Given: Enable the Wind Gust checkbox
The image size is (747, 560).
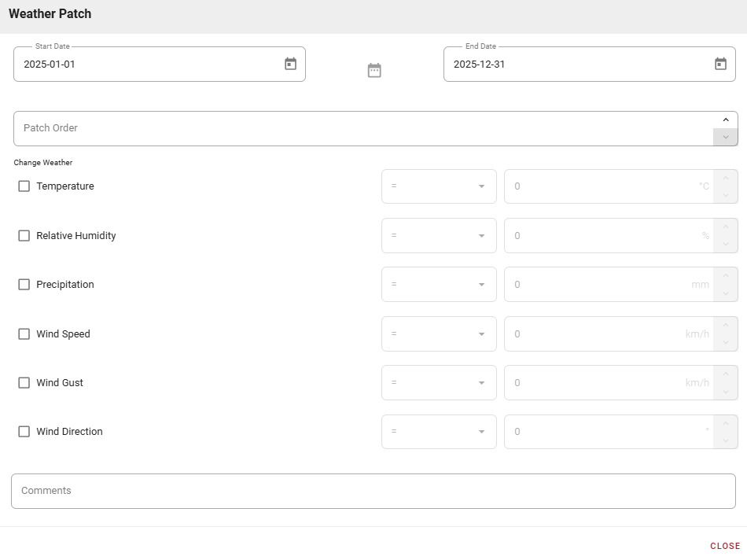Looking at the screenshot, I should click(x=24, y=383).
